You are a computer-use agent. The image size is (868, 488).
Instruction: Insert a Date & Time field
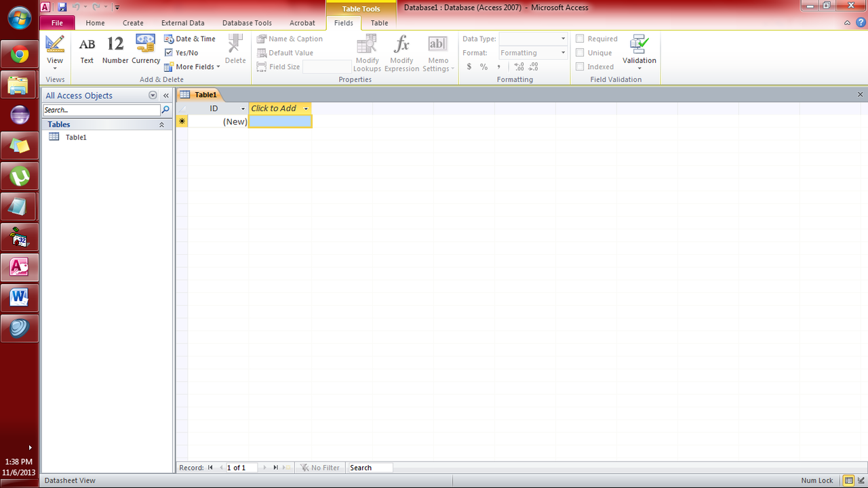(x=190, y=39)
